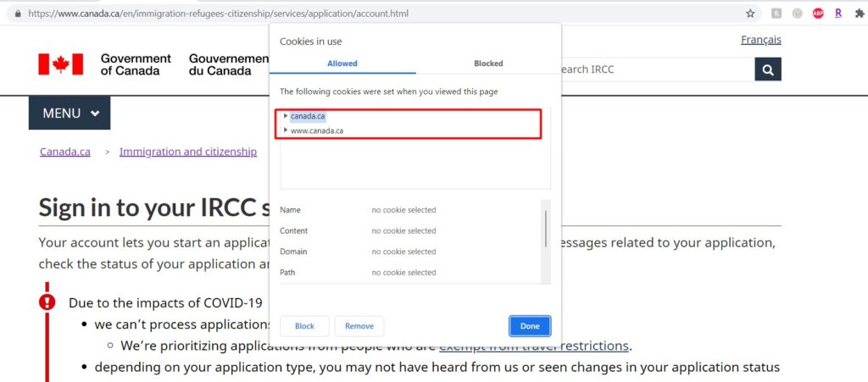
Task: Switch language via Français link
Action: coord(761,40)
